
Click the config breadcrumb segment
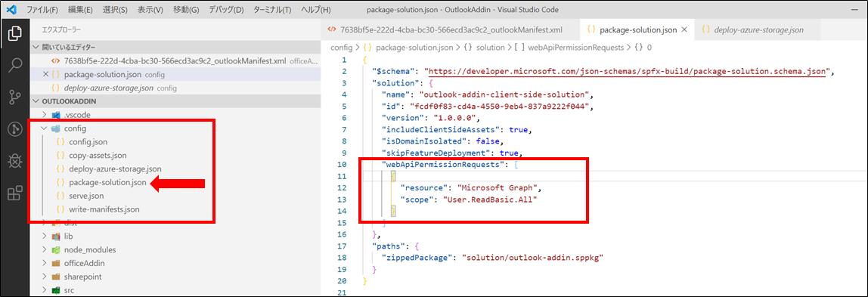click(342, 48)
